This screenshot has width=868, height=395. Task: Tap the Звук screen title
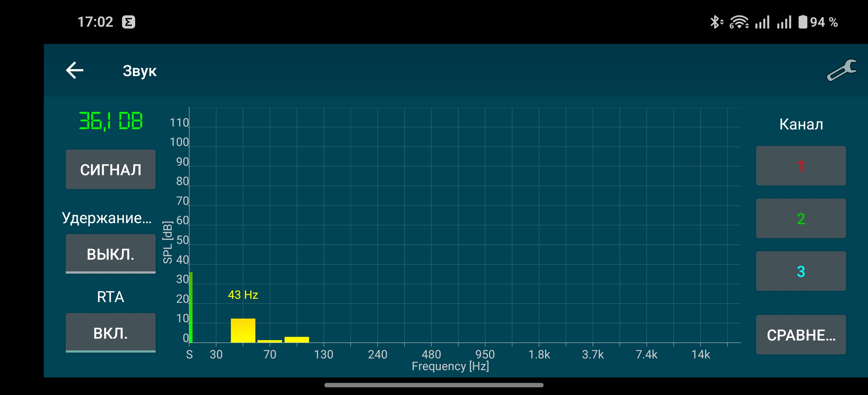(140, 71)
